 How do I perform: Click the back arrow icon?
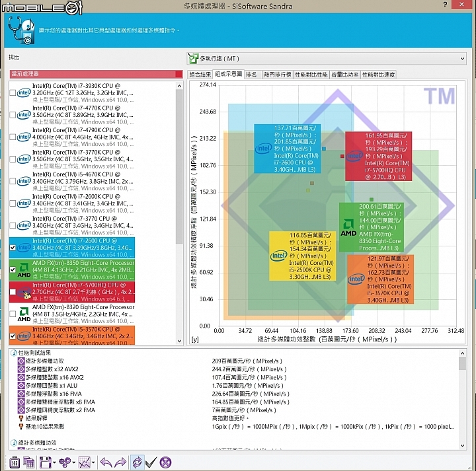[106, 462]
